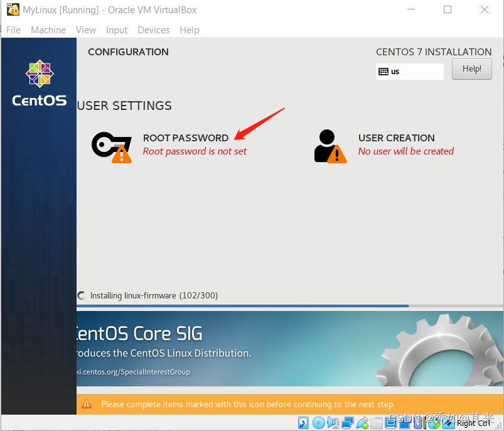
Task: Open the Input menu
Action: pos(117,30)
